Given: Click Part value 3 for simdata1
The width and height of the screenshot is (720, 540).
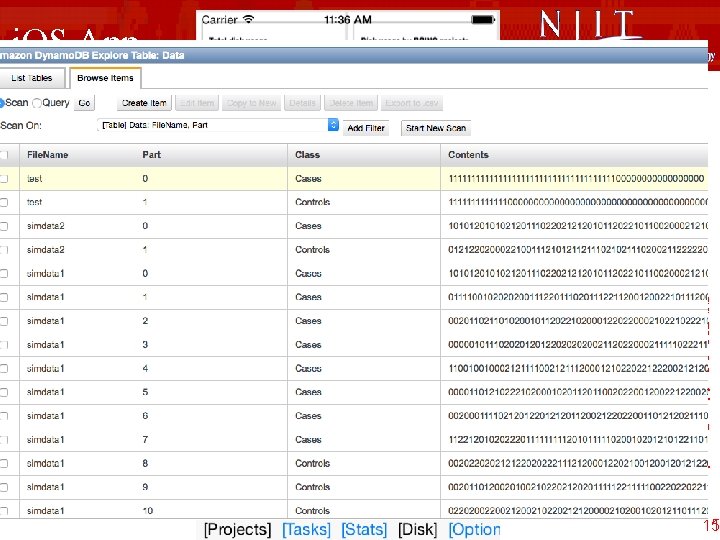Looking at the screenshot, I should pyautogui.click(x=145, y=344).
